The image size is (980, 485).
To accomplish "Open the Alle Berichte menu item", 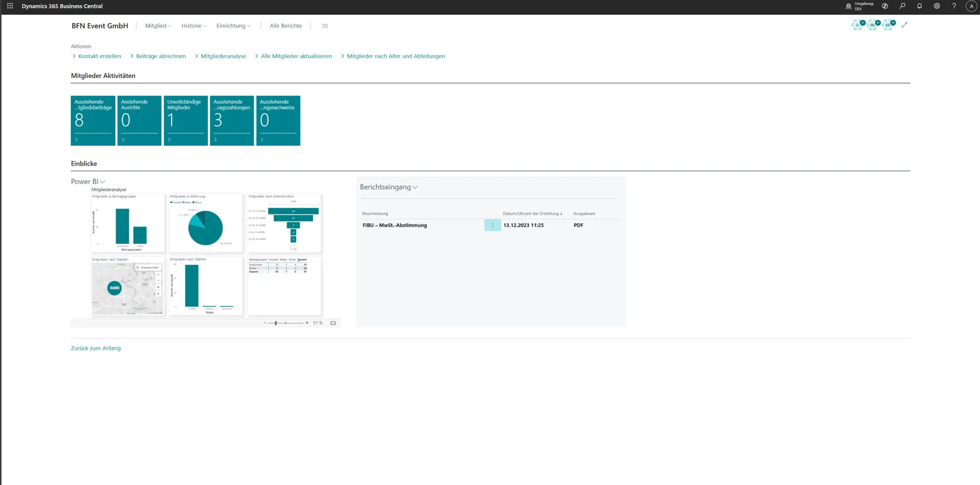I will point(285,26).
